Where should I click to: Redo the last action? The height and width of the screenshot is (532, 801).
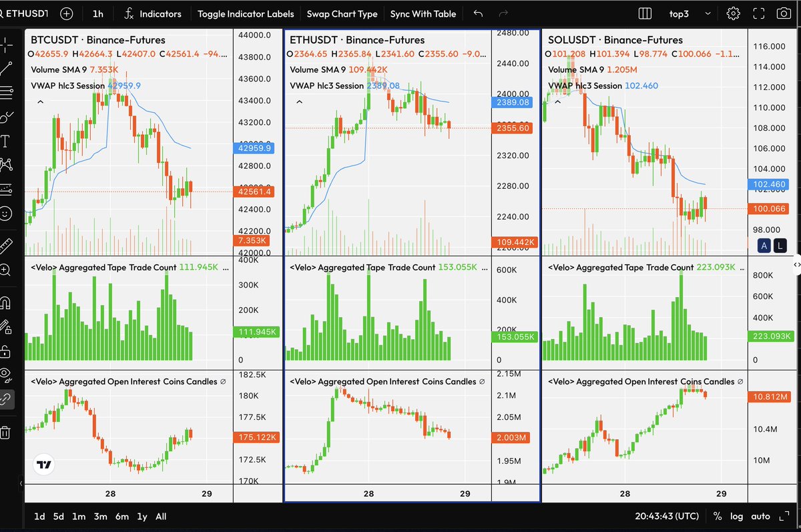tap(504, 13)
